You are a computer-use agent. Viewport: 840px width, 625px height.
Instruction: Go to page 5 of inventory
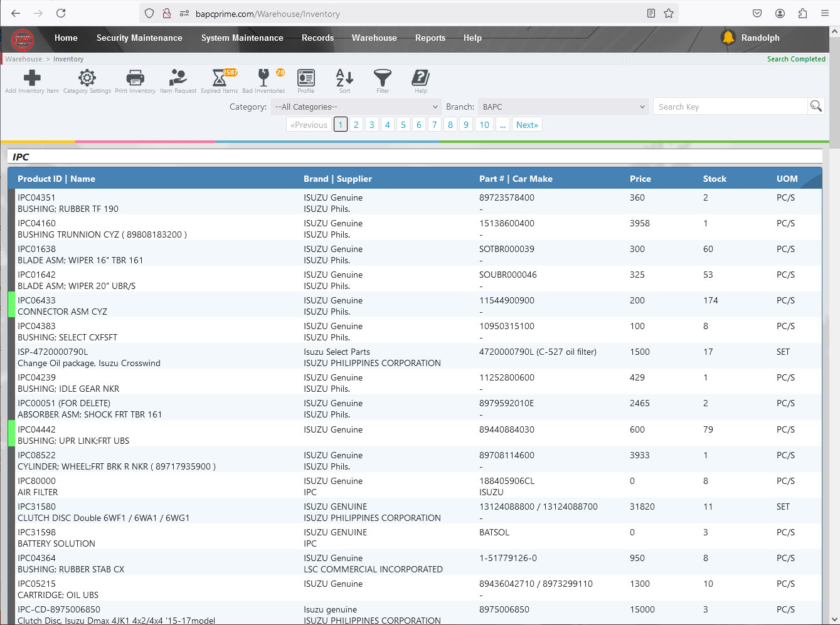(403, 125)
